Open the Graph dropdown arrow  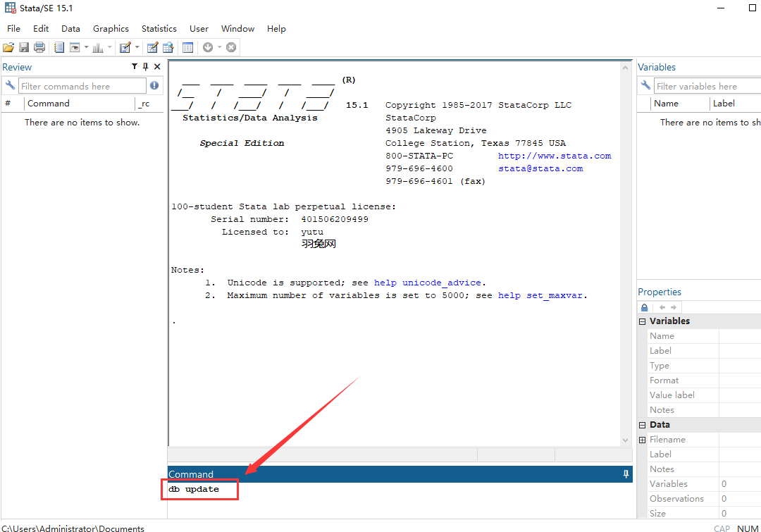pyautogui.click(x=110, y=47)
